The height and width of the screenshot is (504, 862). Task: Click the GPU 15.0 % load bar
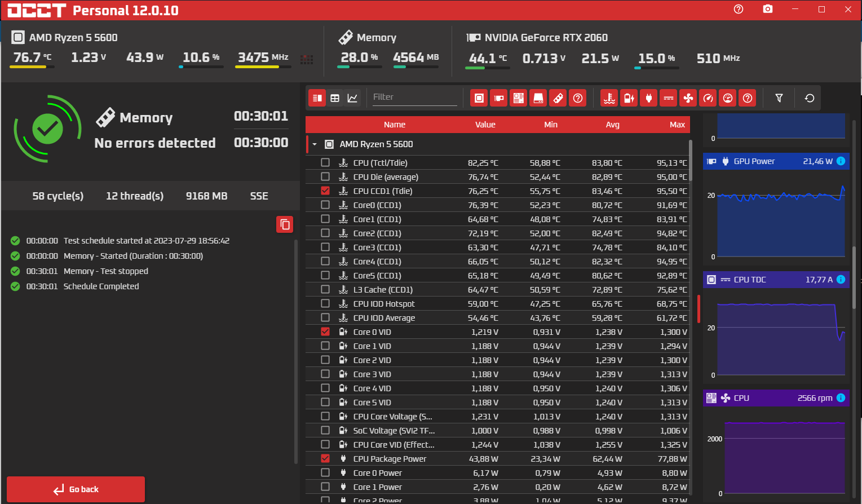[x=656, y=68]
